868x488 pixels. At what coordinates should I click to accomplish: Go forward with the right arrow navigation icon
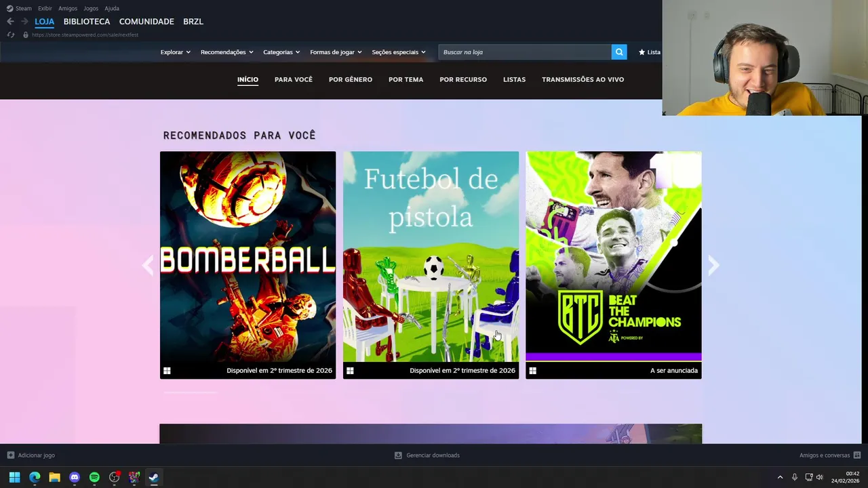point(24,22)
